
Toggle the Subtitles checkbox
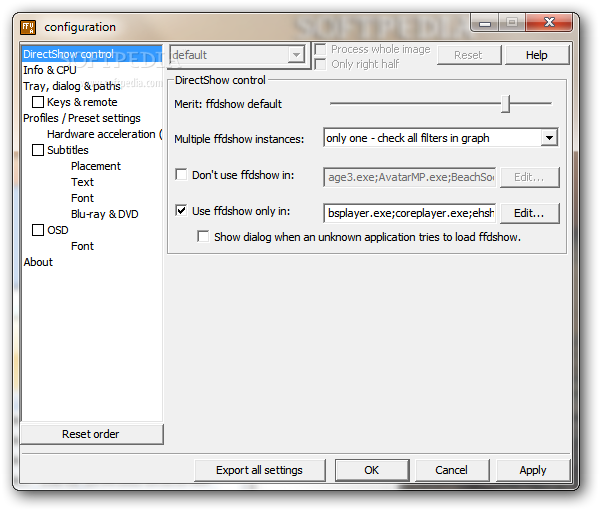coord(38,150)
